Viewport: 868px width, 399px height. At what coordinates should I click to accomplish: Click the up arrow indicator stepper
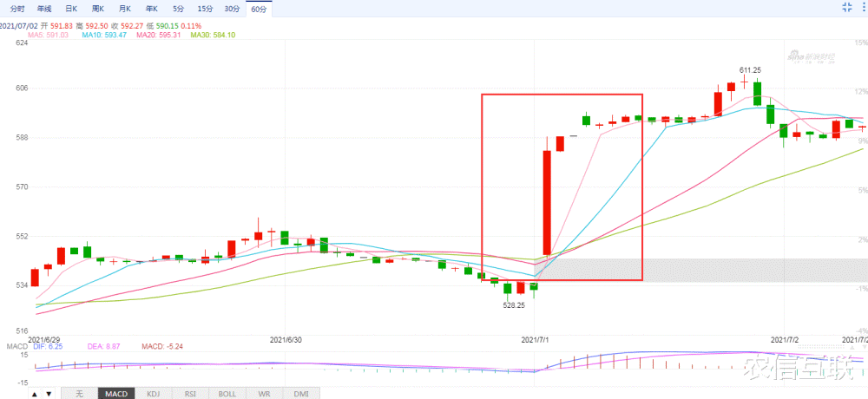(35, 394)
